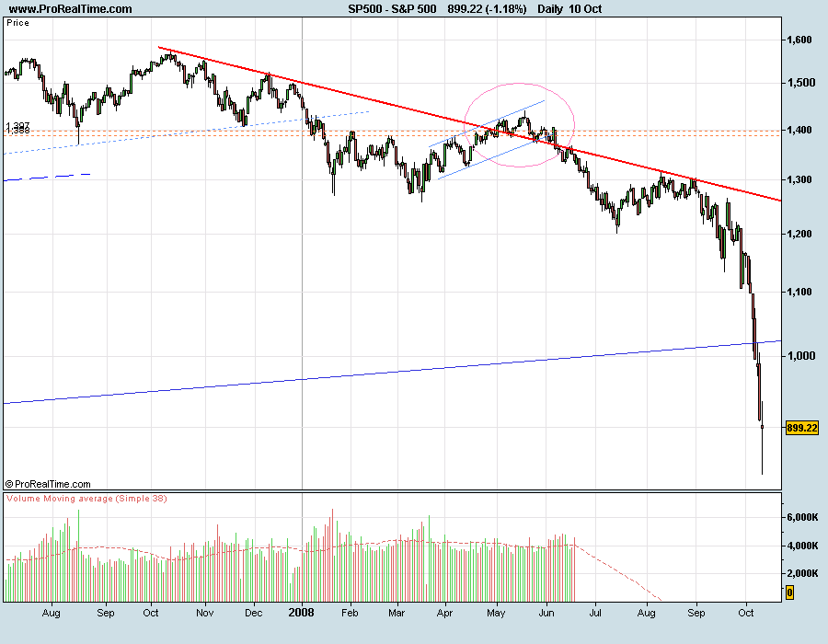Click the 10 Oct date label

point(585,9)
